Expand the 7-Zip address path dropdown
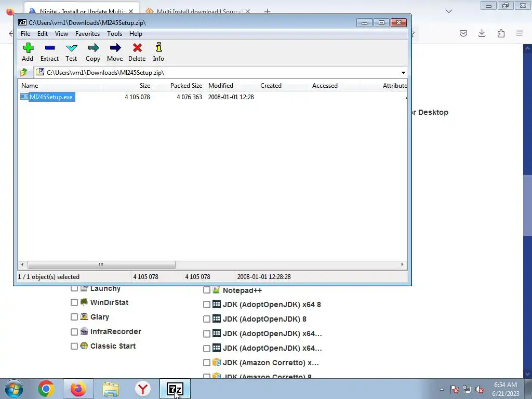Screen dimensions: 532x399 coord(403,73)
